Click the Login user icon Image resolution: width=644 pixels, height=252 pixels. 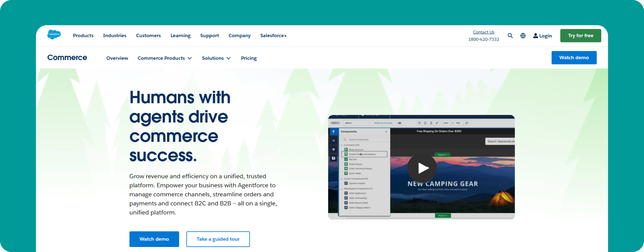click(535, 36)
